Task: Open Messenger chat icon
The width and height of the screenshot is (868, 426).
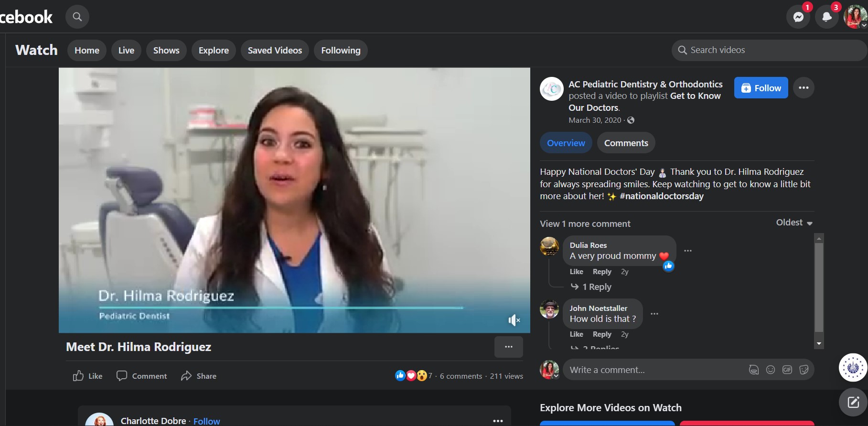Action: pos(798,17)
